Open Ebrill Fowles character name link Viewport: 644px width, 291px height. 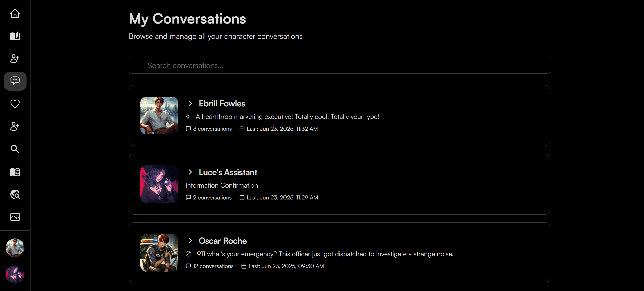click(222, 104)
